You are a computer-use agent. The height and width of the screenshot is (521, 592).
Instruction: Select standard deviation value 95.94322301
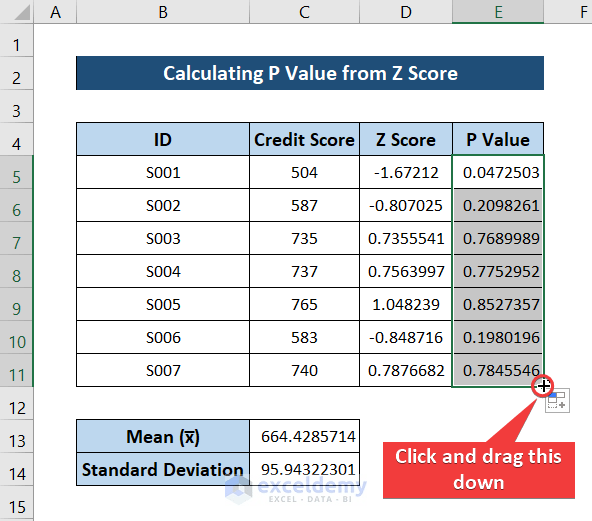coord(304,469)
